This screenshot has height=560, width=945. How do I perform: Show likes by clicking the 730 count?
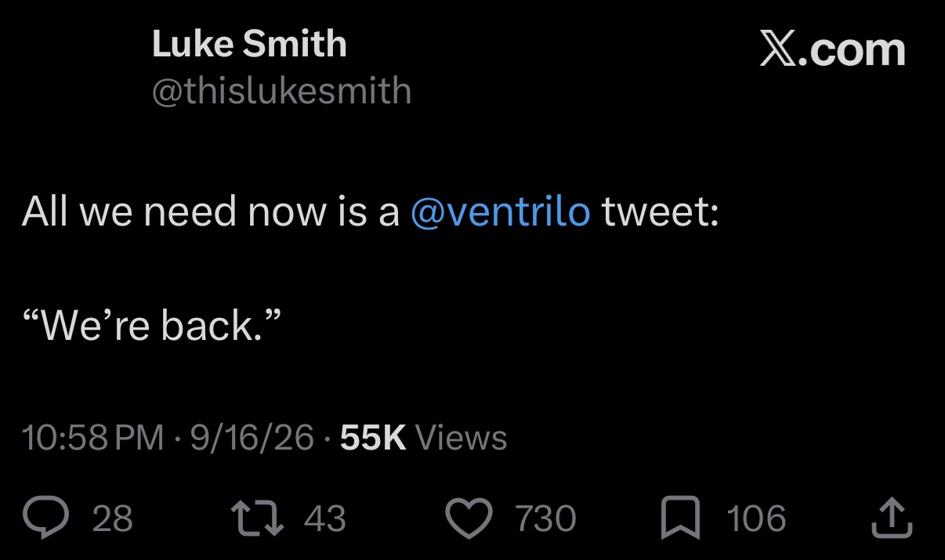[x=545, y=518]
